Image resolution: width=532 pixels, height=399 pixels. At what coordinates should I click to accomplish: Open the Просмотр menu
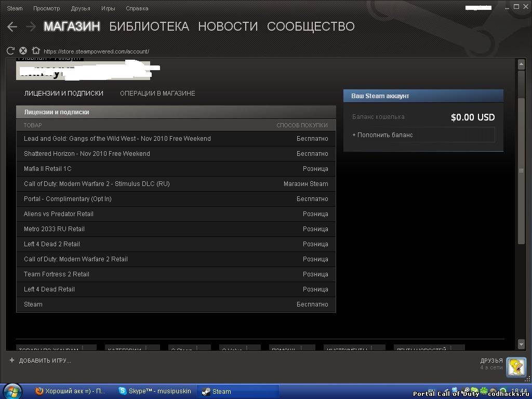(46, 8)
